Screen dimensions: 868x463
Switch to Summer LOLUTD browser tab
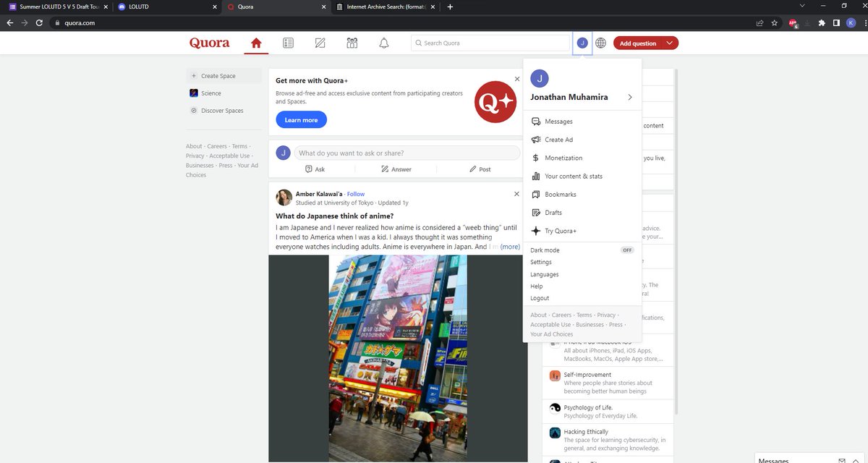click(x=59, y=7)
